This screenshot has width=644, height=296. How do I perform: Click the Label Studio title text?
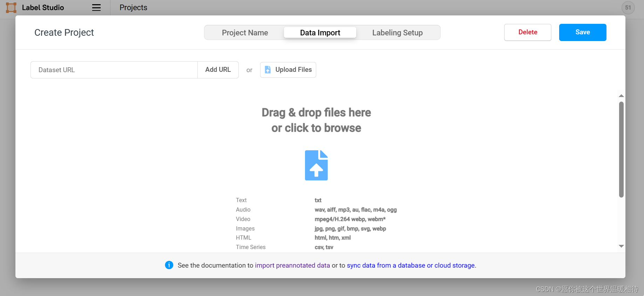point(43,8)
